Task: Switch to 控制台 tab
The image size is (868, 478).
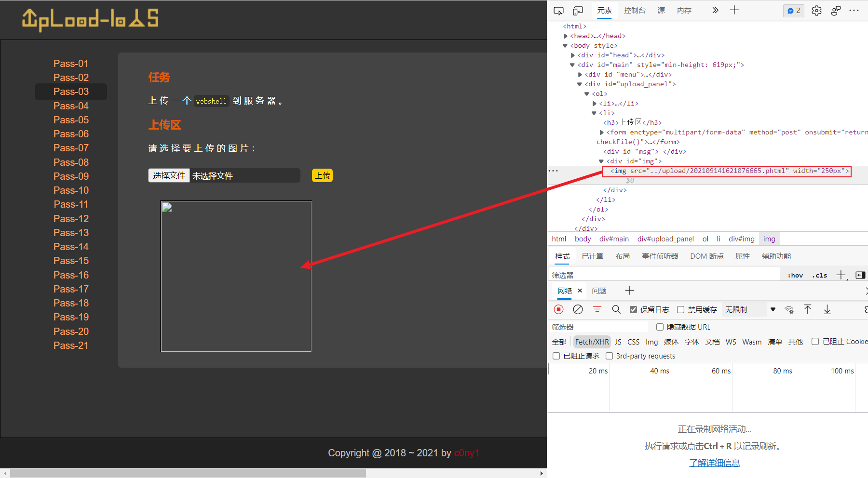Action: point(634,11)
